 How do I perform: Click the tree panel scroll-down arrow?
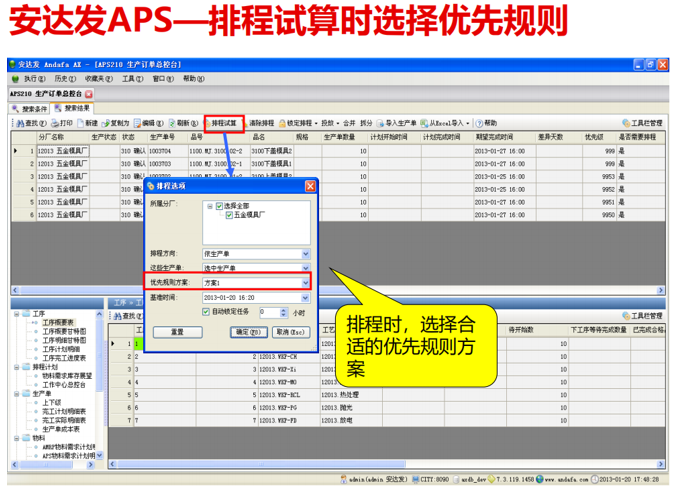point(99,456)
